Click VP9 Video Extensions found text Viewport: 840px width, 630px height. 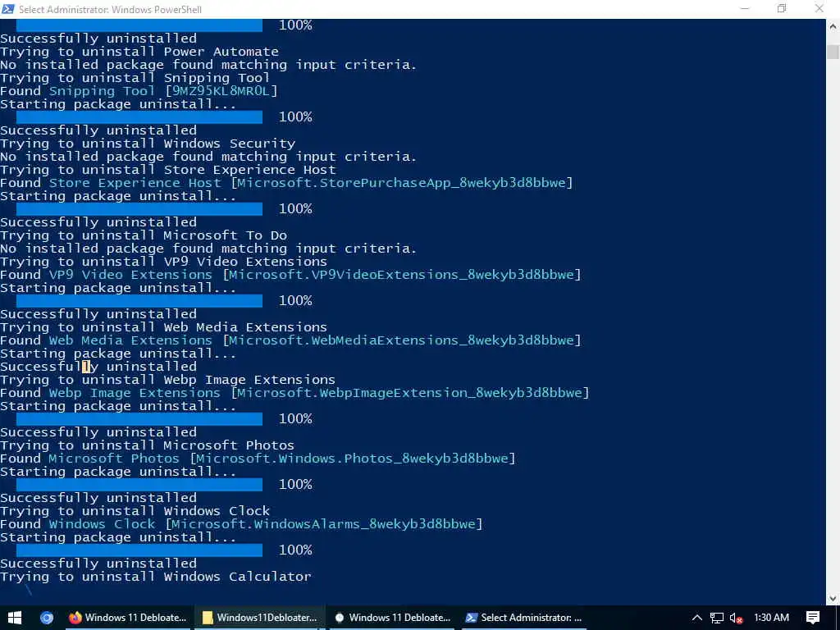pyautogui.click(x=130, y=275)
